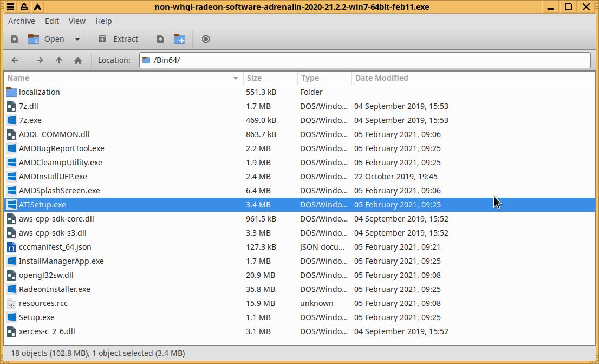Select the 7z.dll file icon
The image size is (599, 364).
(x=11, y=106)
